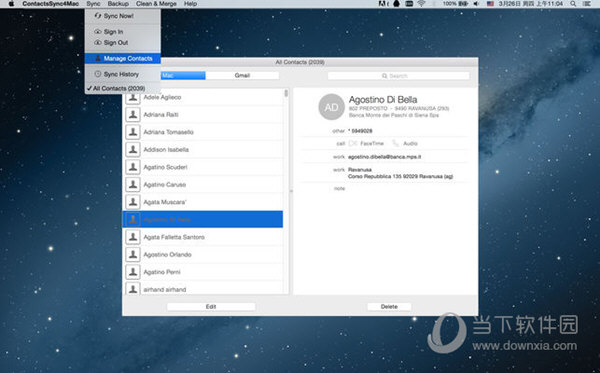Screen dimensions: 600x373
Task: Click the avatar icon for Adriana Tomasello
Action: click(133, 132)
